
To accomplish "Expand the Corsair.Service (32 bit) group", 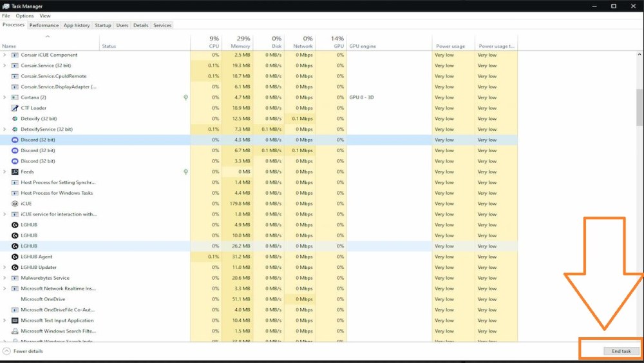I will pyautogui.click(x=5, y=66).
